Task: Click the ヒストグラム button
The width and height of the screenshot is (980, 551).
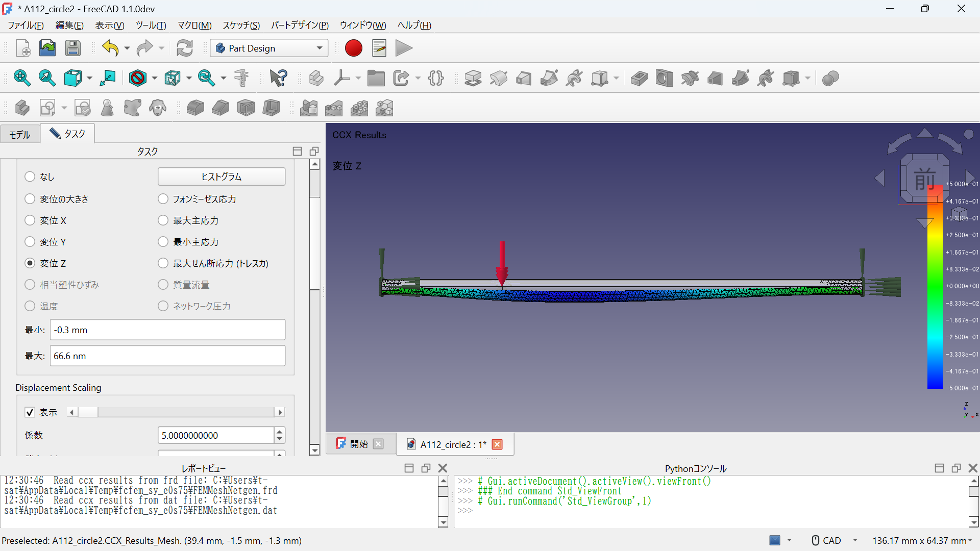Action: coord(221,177)
